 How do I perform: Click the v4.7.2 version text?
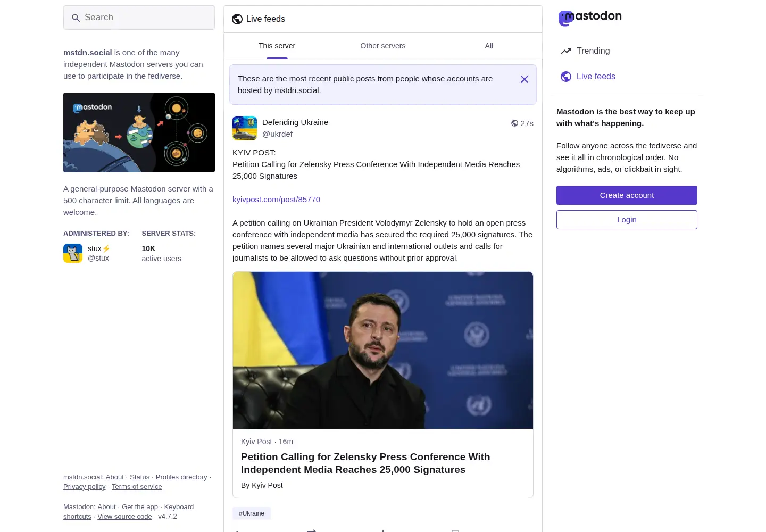(168, 517)
